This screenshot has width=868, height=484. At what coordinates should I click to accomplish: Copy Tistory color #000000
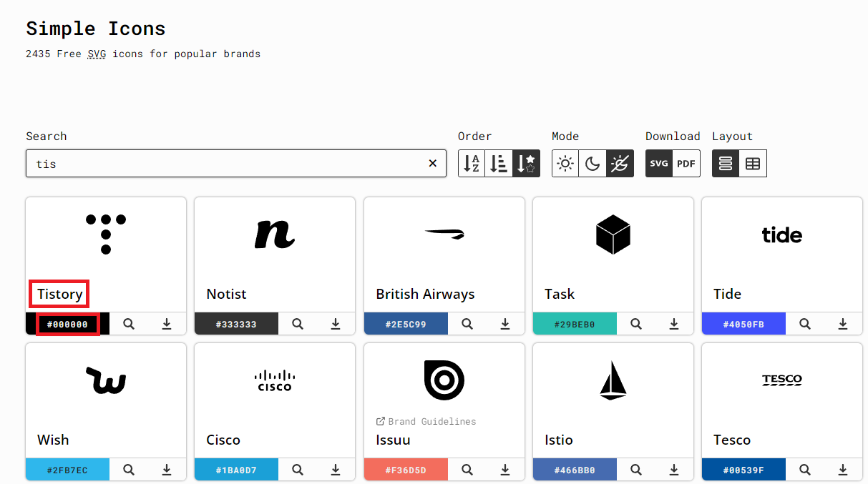pyautogui.click(x=67, y=324)
